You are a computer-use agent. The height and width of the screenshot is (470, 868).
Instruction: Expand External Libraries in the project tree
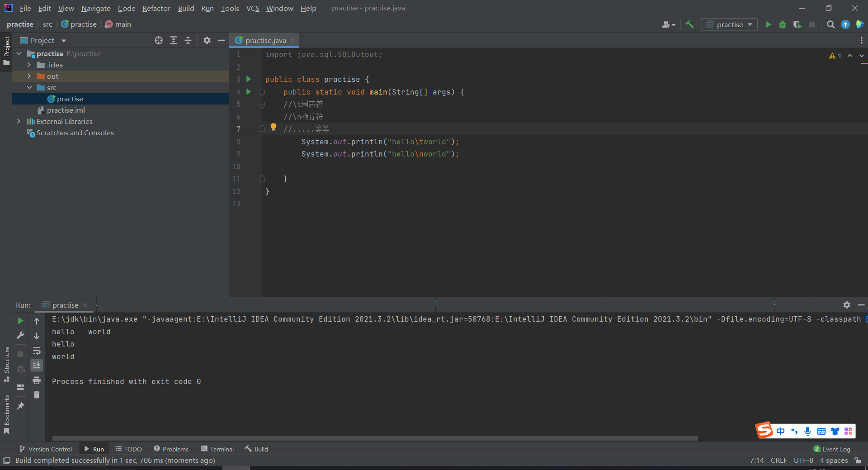pyautogui.click(x=19, y=121)
